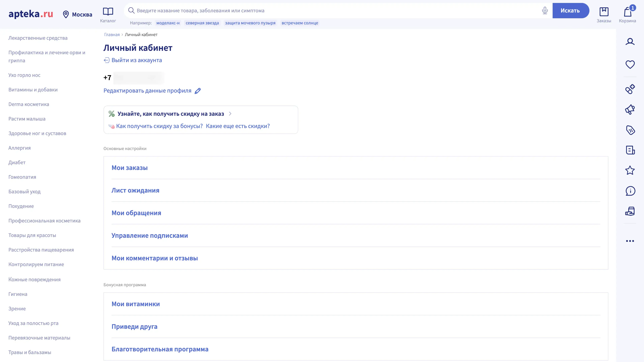
Task: Click the pencil edit profile icon
Action: click(198, 91)
